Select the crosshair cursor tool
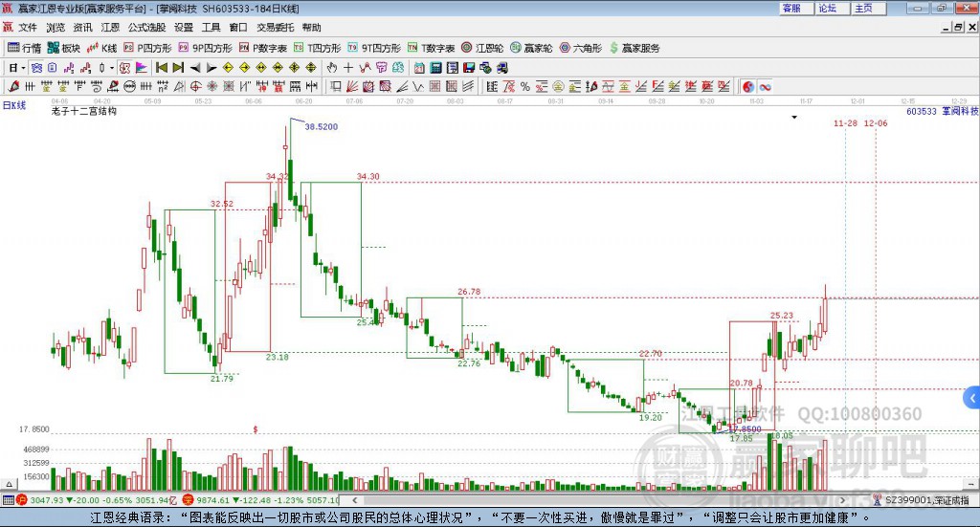The image size is (980, 527). pyautogui.click(x=348, y=68)
